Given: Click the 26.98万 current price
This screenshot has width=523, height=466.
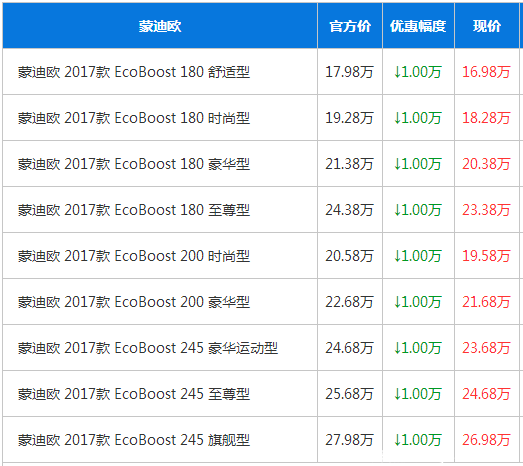Looking at the screenshot, I should [x=486, y=440].
